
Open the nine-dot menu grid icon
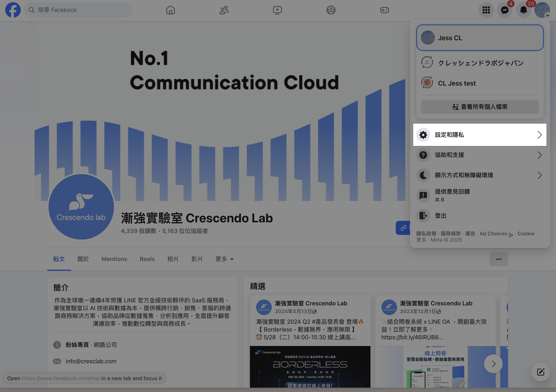486,10
